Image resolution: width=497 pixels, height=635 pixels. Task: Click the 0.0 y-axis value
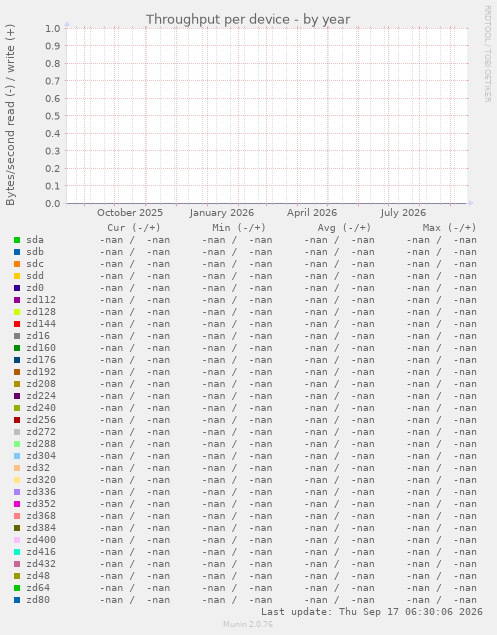(53, 204)
